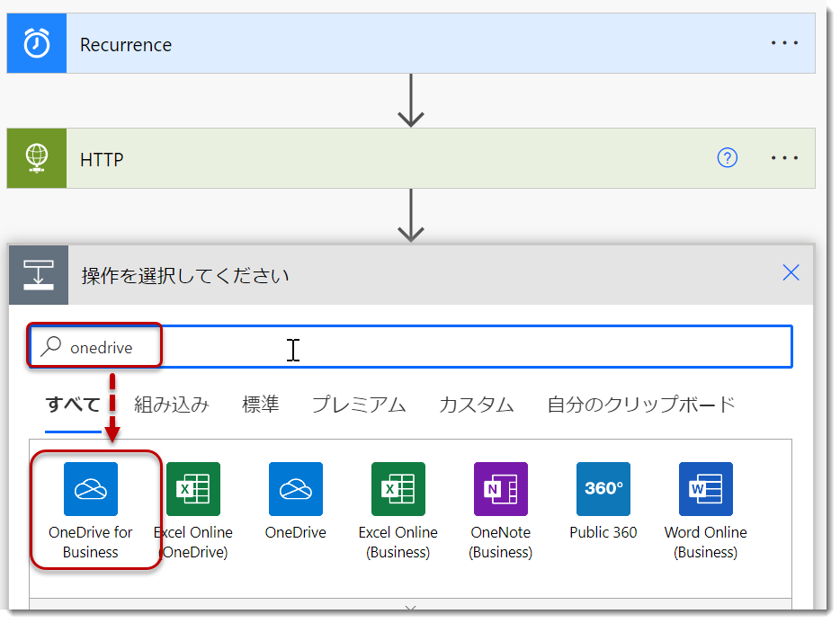Open the HTTP step help icon
Image resolution: width=840 pixels, height=623 pixels.
click(x=727, y=158)
